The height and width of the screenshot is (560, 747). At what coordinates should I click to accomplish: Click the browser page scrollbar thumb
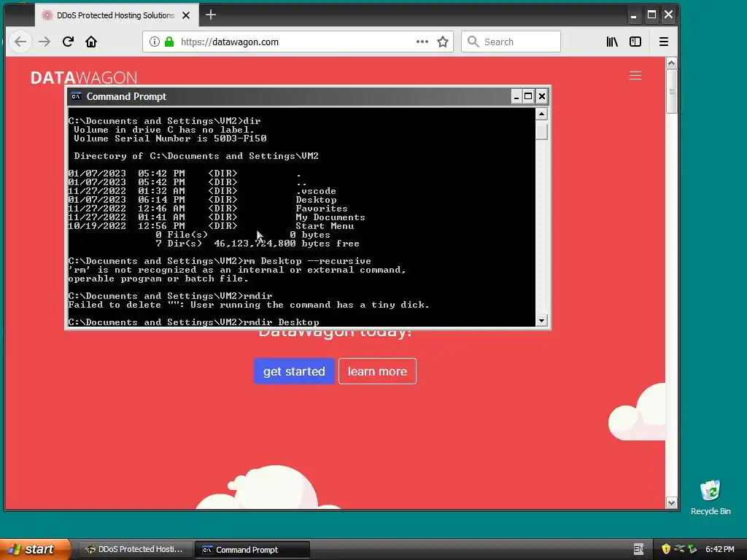click(x=671, y=92)
